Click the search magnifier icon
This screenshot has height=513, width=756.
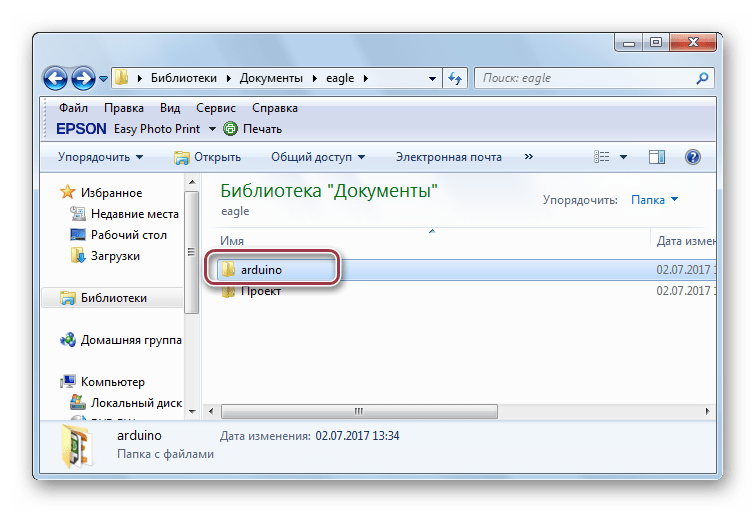point(702,78)
